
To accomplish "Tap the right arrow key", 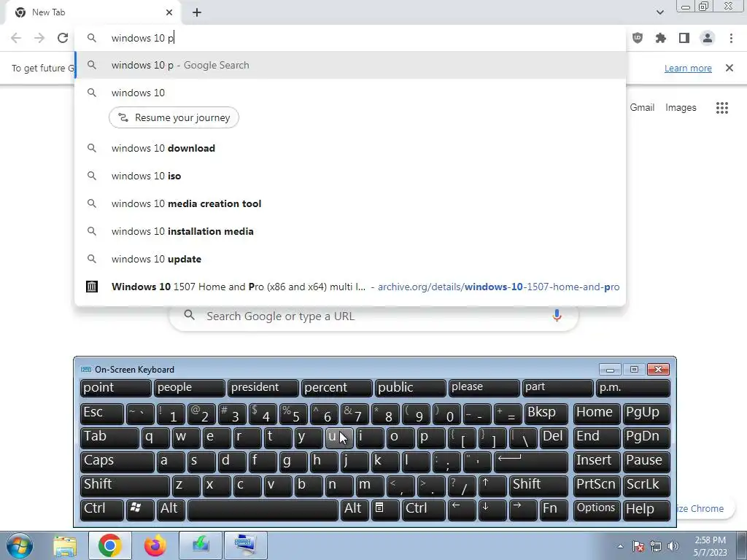I will click(524, 509).
